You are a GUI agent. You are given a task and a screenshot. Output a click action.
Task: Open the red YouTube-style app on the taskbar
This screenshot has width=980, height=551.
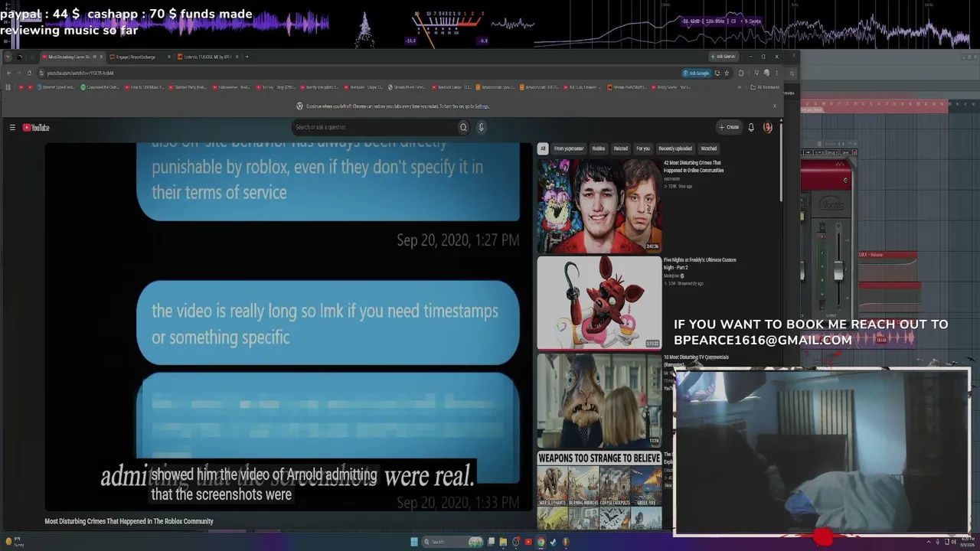528,542
